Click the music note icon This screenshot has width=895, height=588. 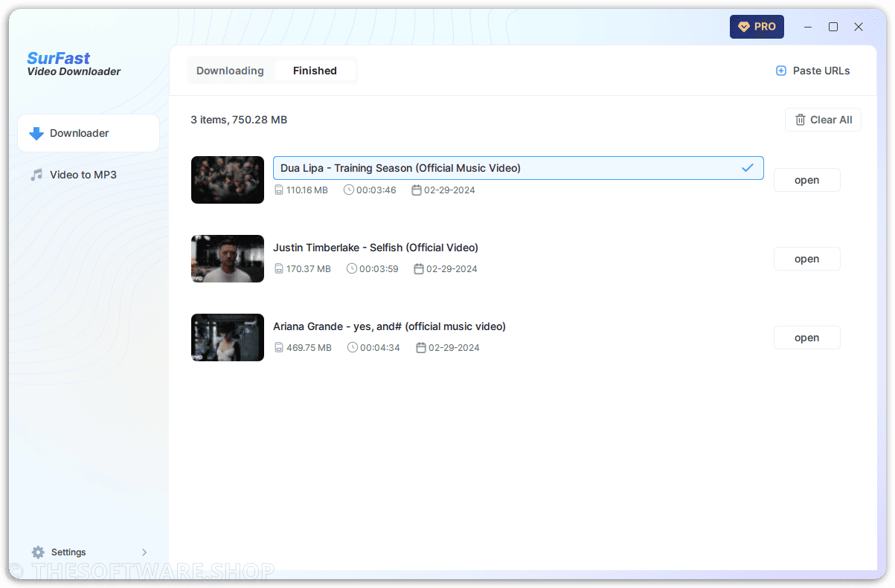point(36,175)
